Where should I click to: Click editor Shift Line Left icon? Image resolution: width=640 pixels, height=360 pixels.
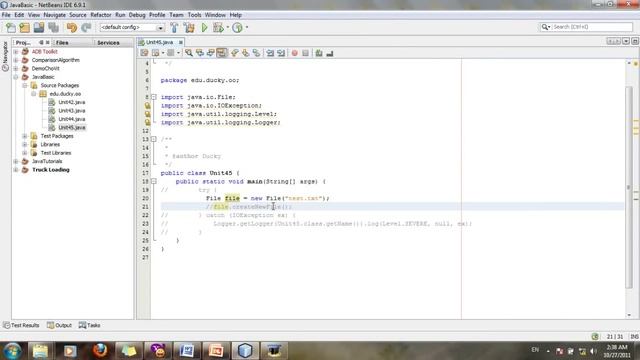[270, 53]
